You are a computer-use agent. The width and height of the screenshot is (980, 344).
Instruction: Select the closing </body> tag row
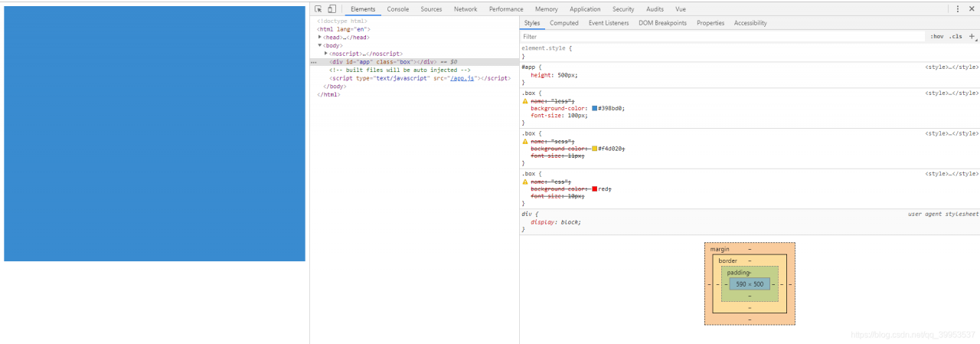click(335, 87)
